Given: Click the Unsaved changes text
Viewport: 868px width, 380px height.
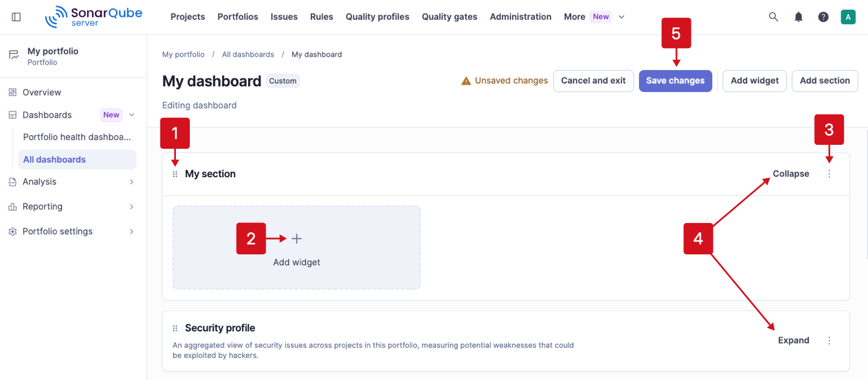Looking at the screenshot, I should pos(512,81).
